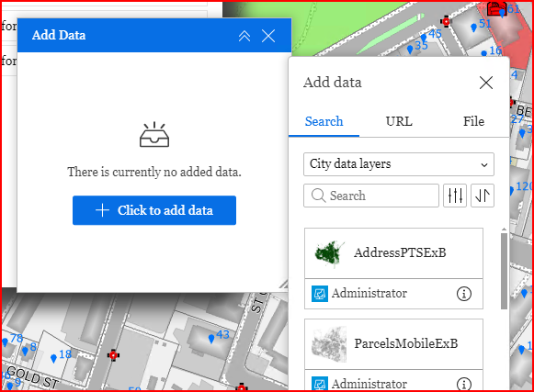Click the feature layer icon under AddressPTSExB

[x=320, y=294]
